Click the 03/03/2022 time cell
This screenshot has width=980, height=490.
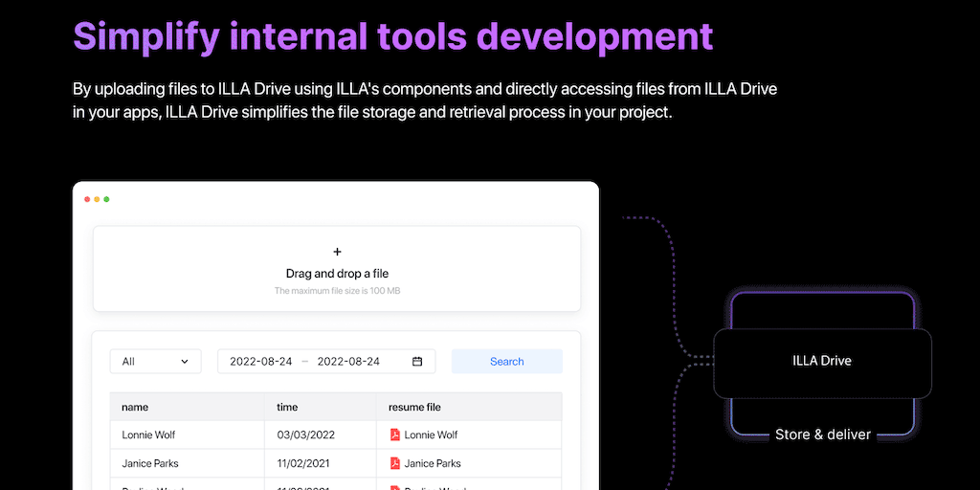(x=320, y=434)
